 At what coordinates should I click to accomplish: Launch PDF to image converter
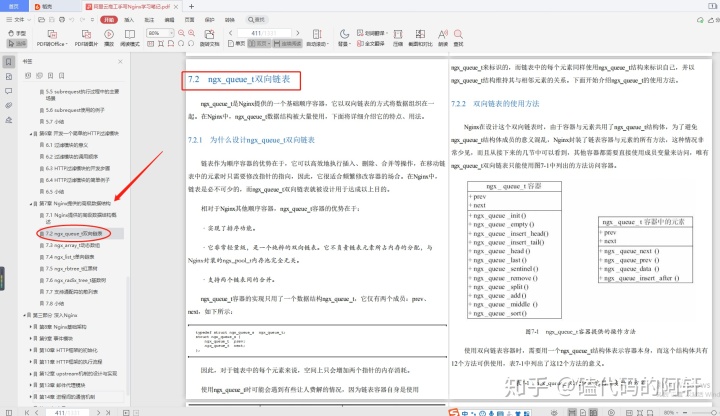pyautogui.click(x=86, y=38)
